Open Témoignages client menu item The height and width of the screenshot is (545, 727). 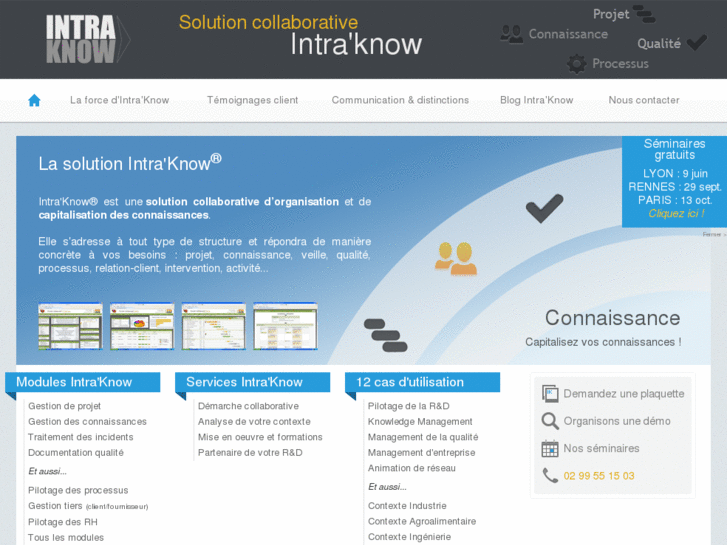coord(252,100)
